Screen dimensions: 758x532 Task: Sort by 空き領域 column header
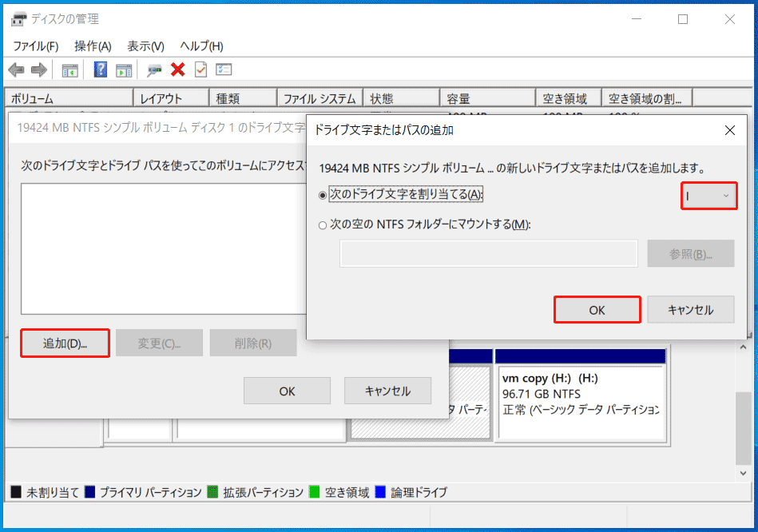pos(569,98)
